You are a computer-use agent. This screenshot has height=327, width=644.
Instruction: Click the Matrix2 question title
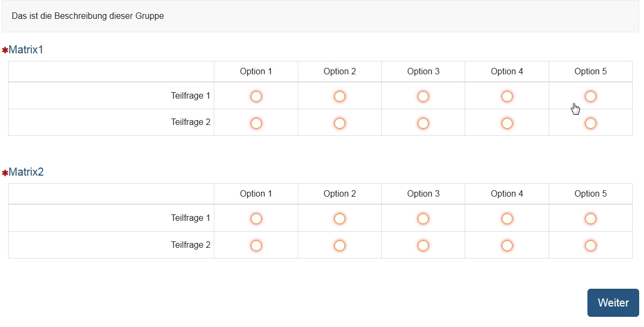click(x=26, y=172)
